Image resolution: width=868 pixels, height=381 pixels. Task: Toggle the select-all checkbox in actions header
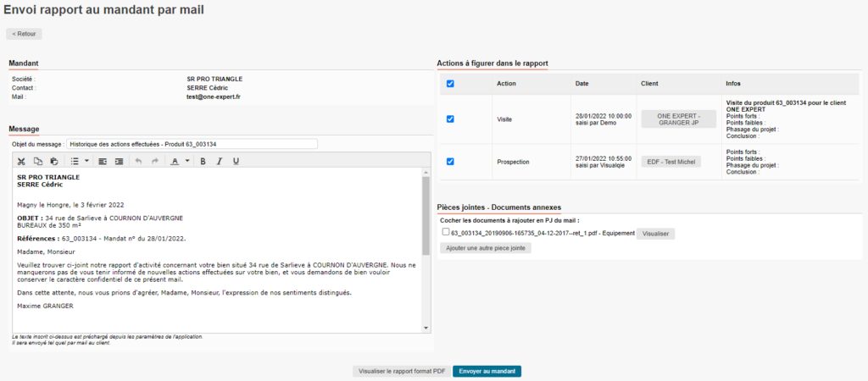click(x=450, y=84)
